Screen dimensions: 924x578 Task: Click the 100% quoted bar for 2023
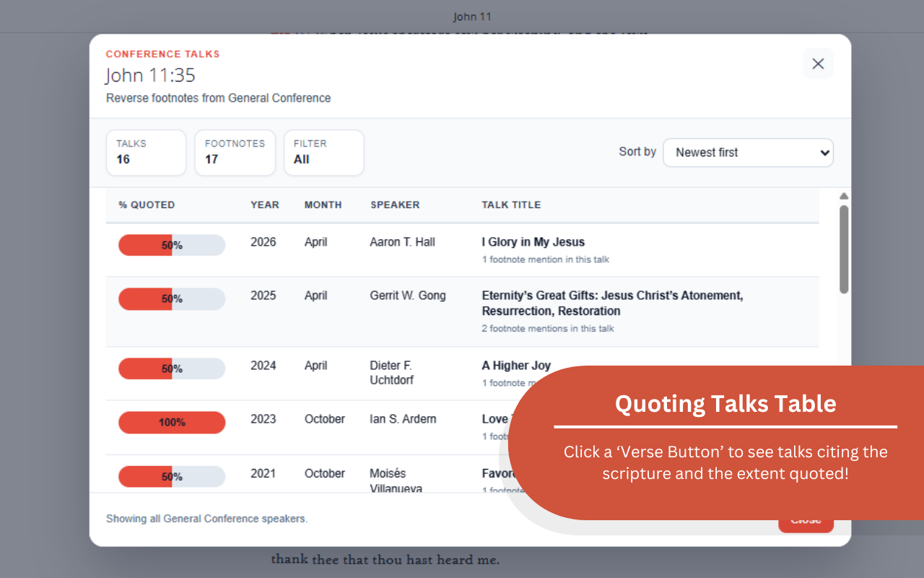pyautogui.click(x=172, y=423)
